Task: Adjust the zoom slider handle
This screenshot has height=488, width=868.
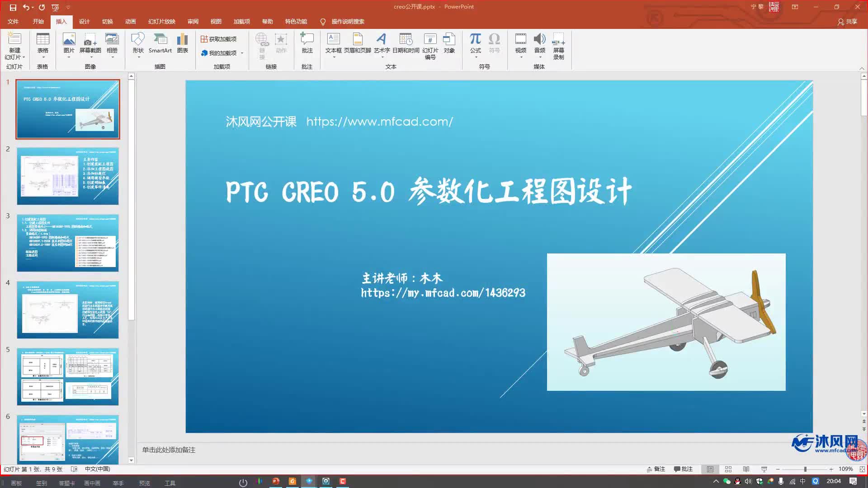Action: point(805,469)
